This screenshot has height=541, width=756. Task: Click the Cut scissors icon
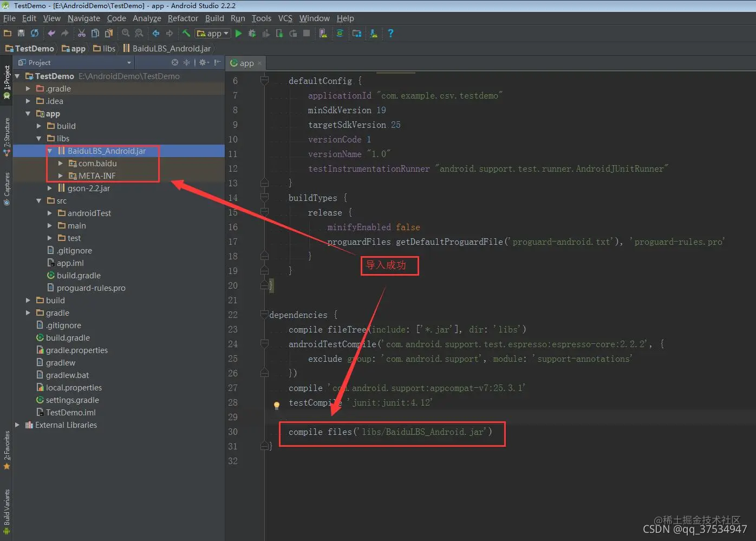(82, 33)
